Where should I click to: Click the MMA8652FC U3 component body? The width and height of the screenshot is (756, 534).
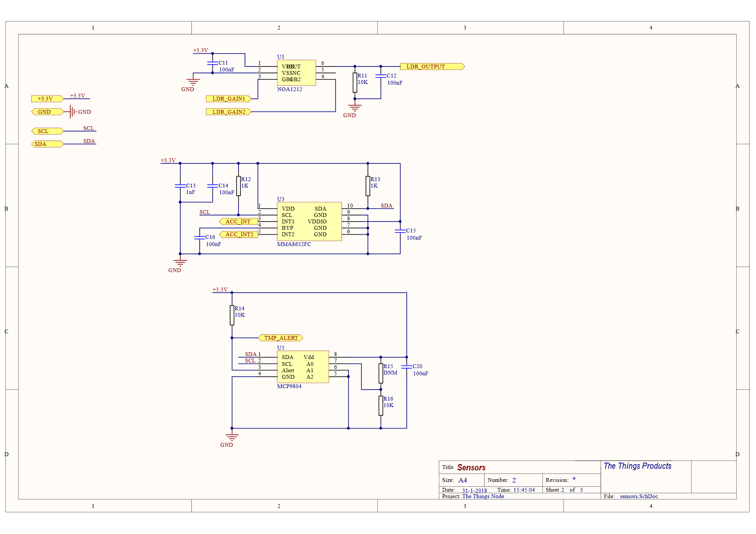309,221
